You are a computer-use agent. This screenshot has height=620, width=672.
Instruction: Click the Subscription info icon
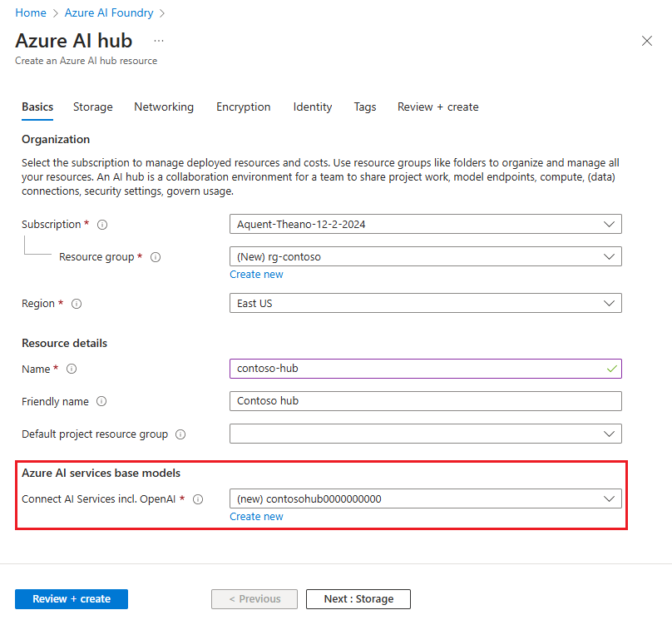102,225
